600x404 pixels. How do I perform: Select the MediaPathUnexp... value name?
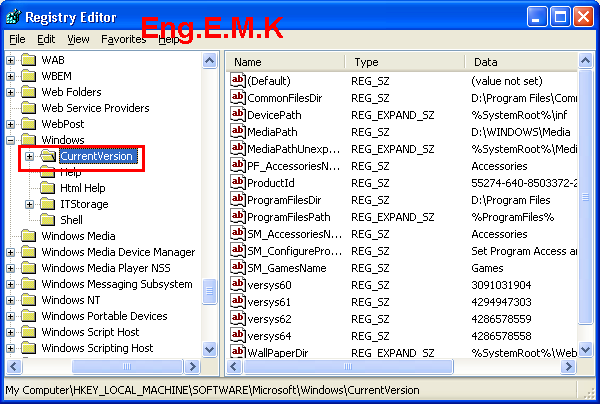coord(293,149)
